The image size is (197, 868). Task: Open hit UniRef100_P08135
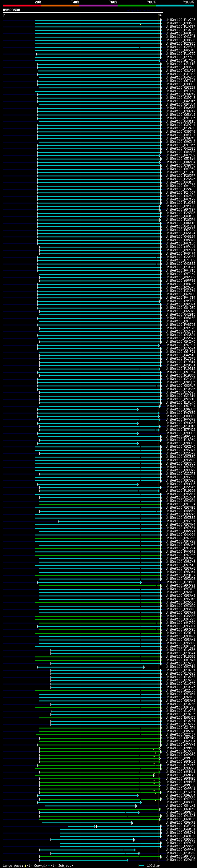coord(180,33)
